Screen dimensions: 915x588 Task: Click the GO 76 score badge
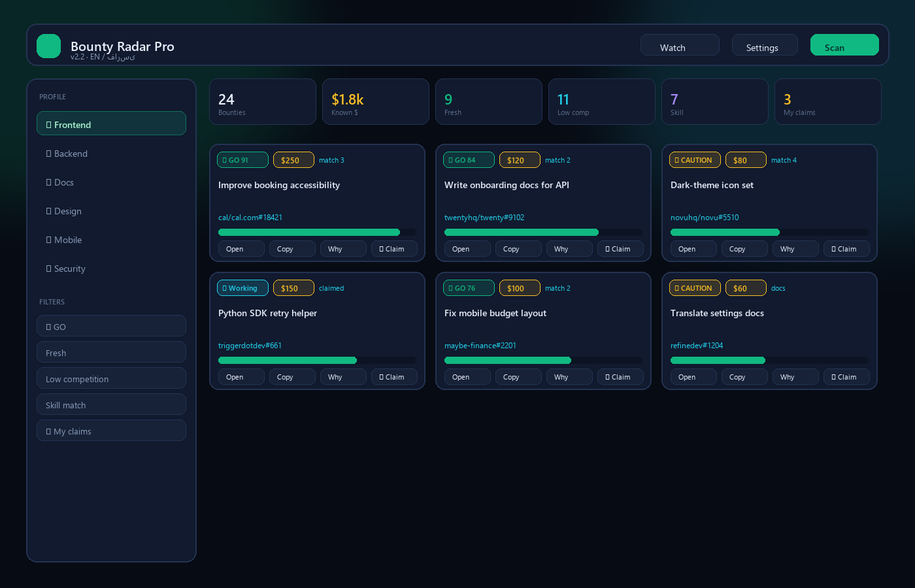coord(469,288)
